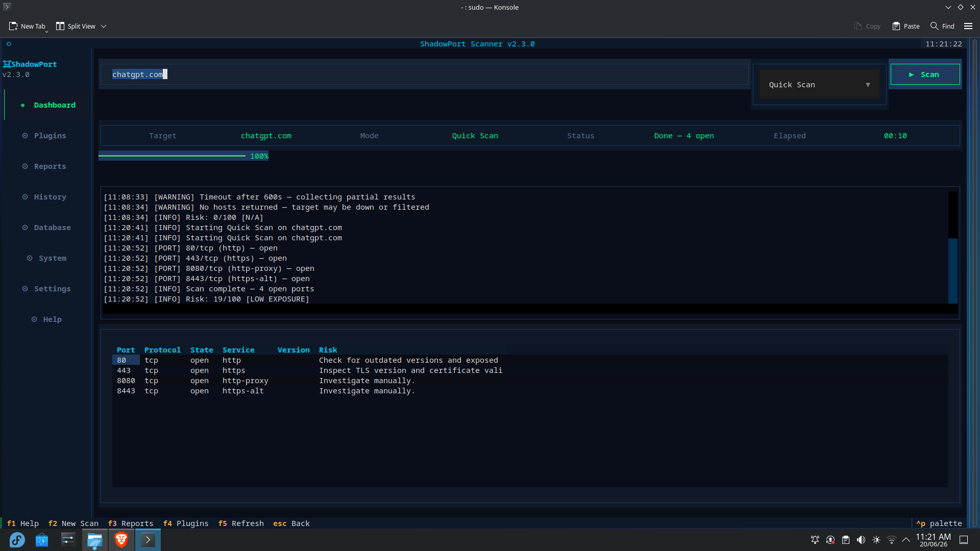Click the elapsed time value 00:10
The height and width of the screenshot is (551, 980).
point(895,136)
